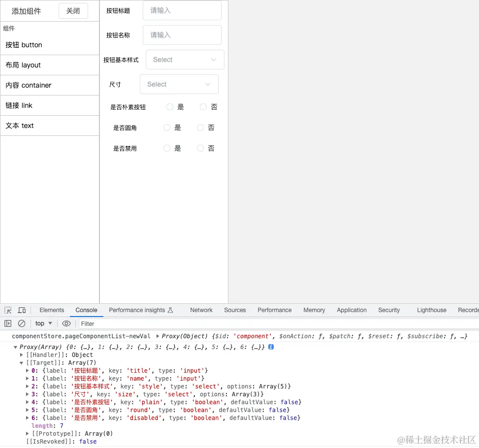Expand the Proxy(Object) component log
The image size is (479, 448).
coord(158,336)
